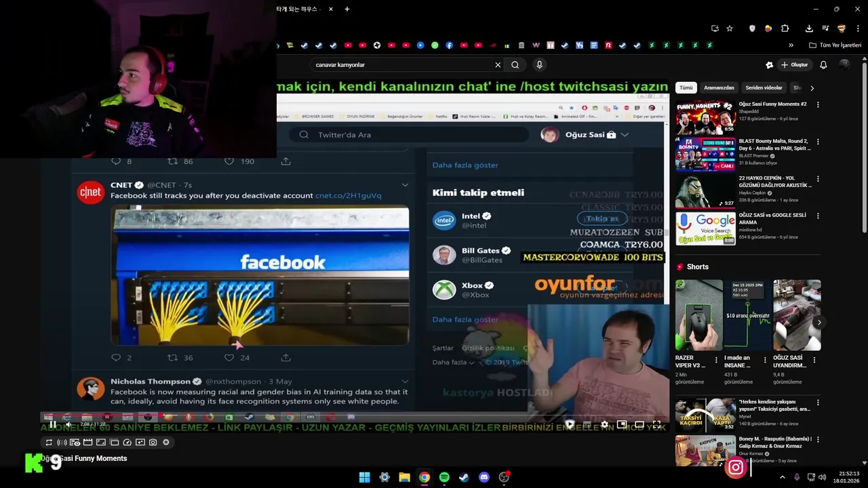Open a new browser tab

pos(347,9)
